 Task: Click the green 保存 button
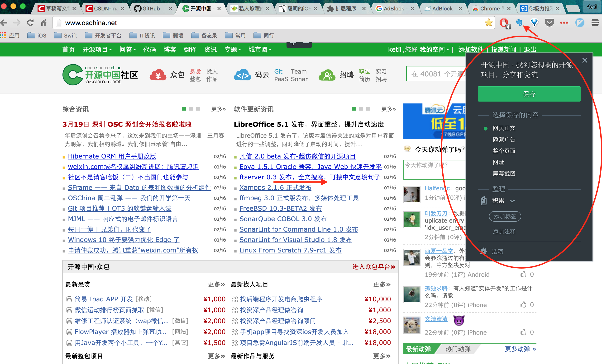(x=529, y=94)
